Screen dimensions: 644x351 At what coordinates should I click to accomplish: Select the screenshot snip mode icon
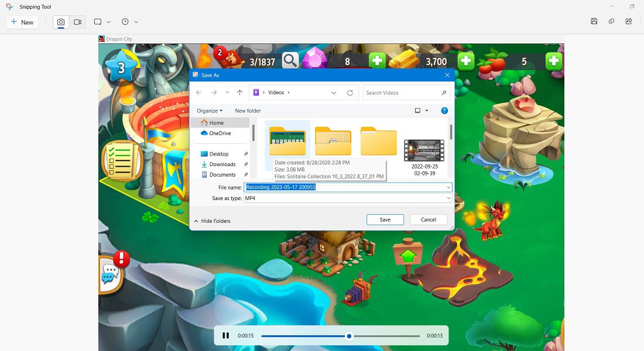click(61, 22)
